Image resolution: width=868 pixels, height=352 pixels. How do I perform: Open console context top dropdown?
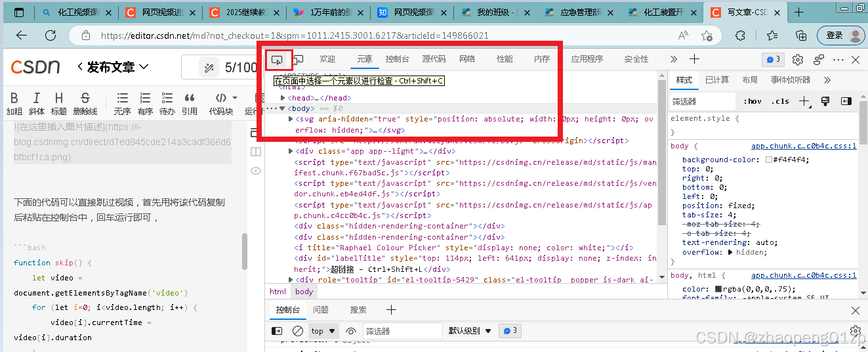(x=324, y=331)
